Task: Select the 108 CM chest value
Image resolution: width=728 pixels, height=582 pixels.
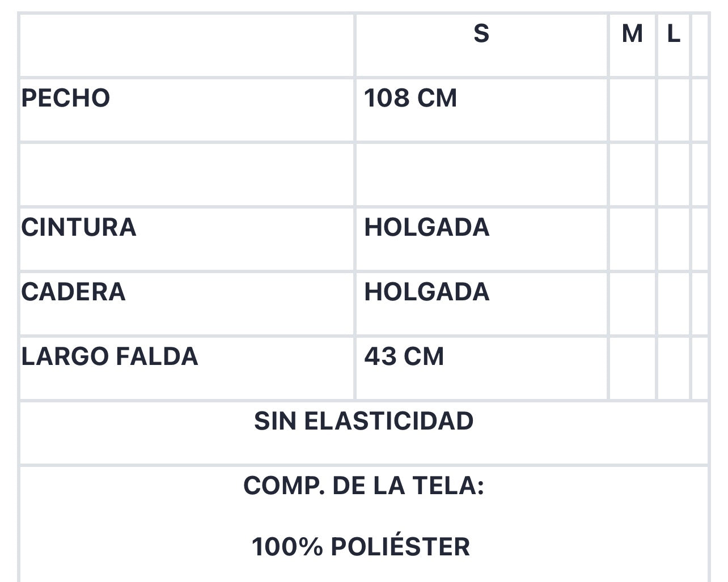Action: tap(410, 98)
